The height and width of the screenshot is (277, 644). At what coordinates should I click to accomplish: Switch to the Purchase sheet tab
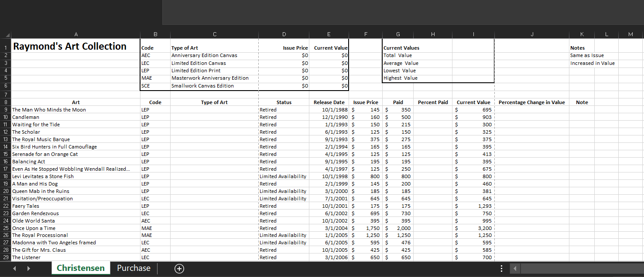pyautogui.click(x=134, y=268)
